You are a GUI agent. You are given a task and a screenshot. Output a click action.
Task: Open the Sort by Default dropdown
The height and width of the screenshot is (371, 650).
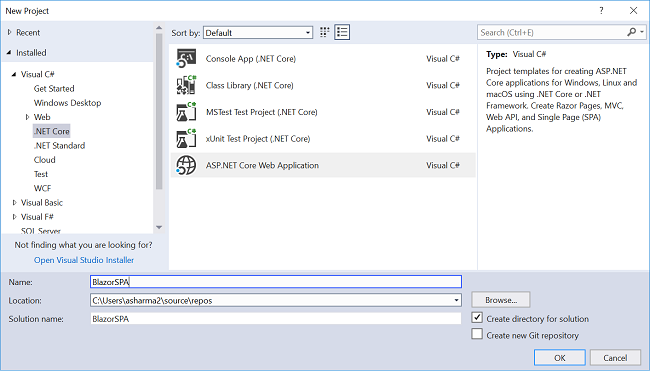(x=258, y=33)
